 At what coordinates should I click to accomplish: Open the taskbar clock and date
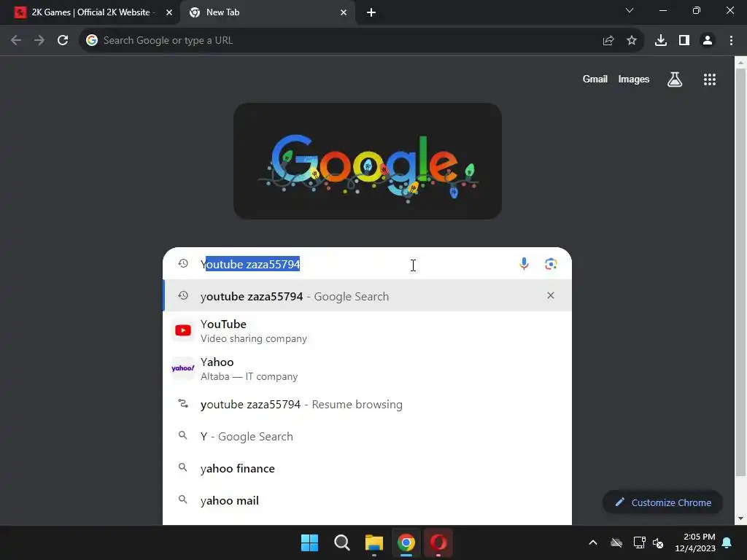point(695,542)
